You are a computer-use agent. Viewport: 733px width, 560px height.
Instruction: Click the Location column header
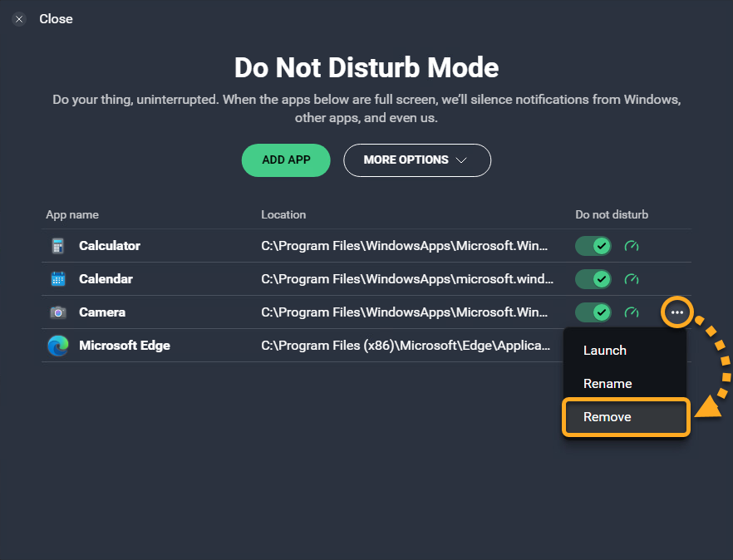click(283, 214)
